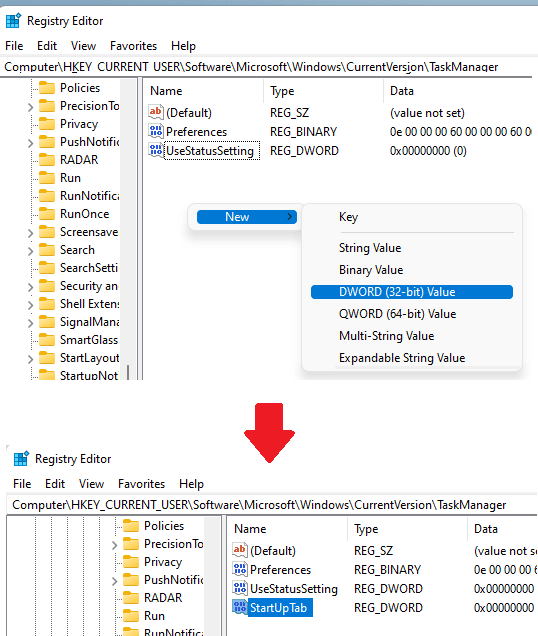Expand the Screensave key in the tree
This screenshot has width=538, height=636.
coord(30,233)
